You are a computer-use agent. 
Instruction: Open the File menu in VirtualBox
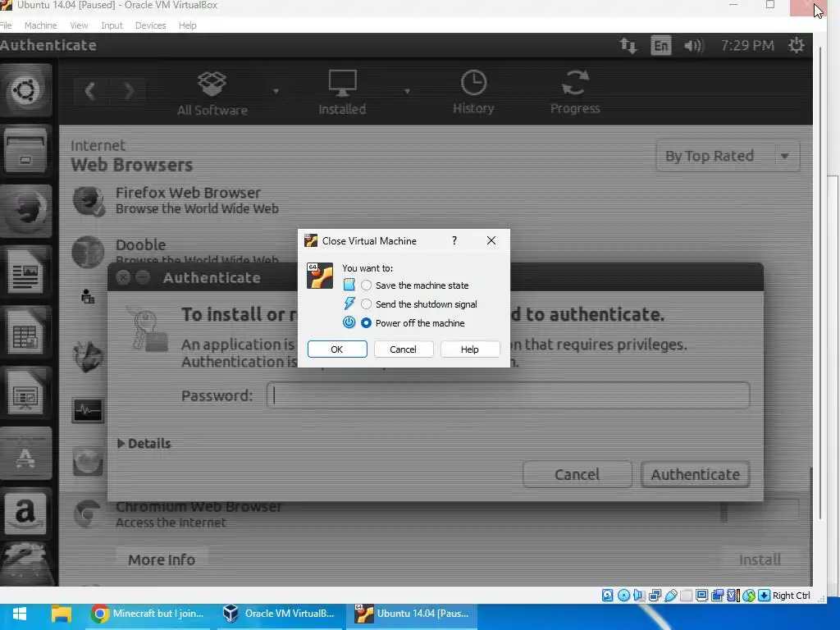(6, 25)
